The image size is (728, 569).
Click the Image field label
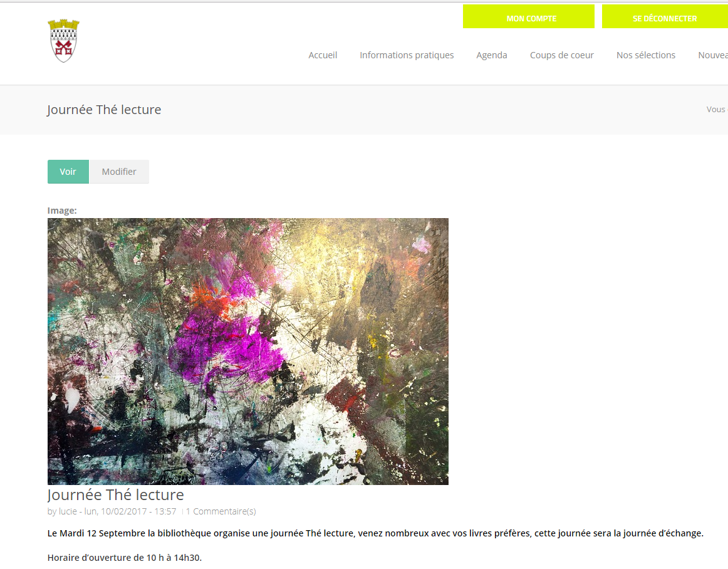pyautogui.click(x=62, y=211)
